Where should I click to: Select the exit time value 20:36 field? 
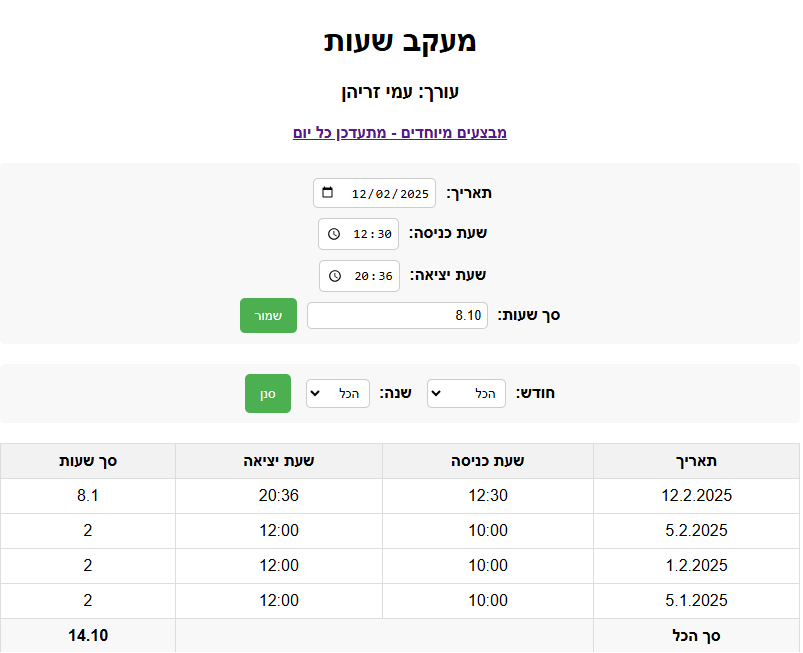(x=373, y=275)
